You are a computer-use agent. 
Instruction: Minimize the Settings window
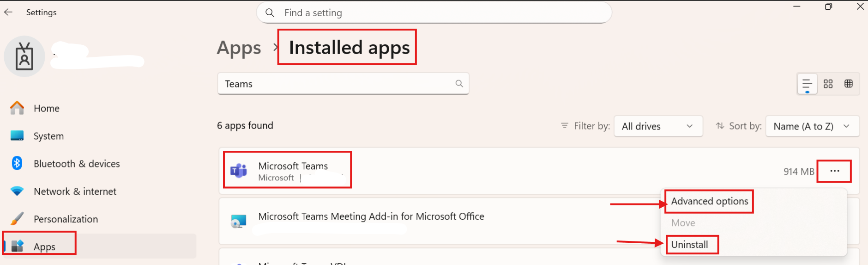tap(797, 6)
